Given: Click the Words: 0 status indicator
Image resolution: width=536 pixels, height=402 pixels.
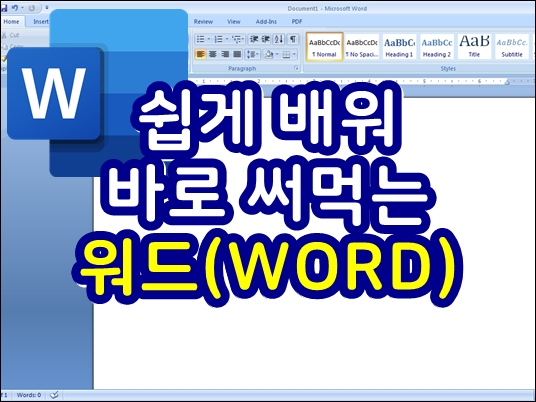Looking at the screenshot, I should point(29,395).
